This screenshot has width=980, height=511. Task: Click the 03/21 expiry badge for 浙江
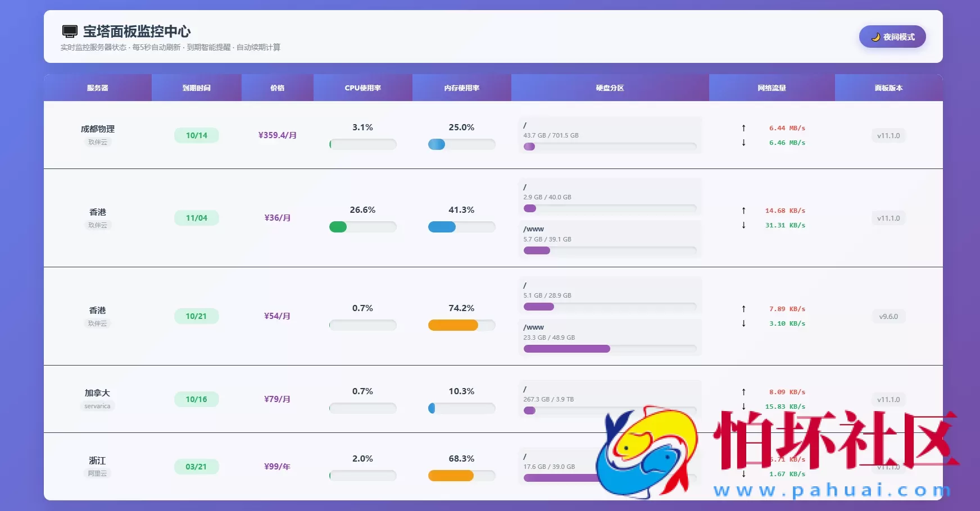196,467
